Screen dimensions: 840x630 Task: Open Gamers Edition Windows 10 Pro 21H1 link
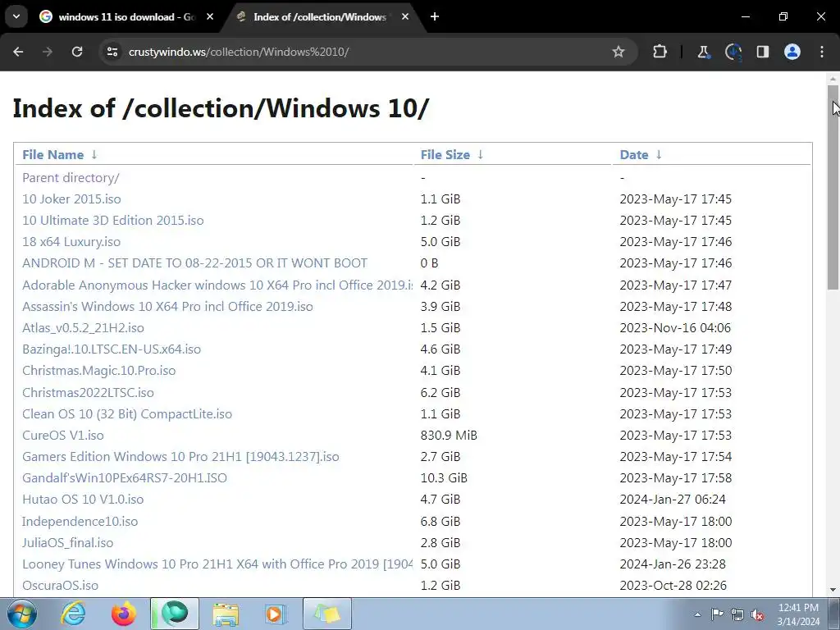pyautogui.click(x=180, y=456)
